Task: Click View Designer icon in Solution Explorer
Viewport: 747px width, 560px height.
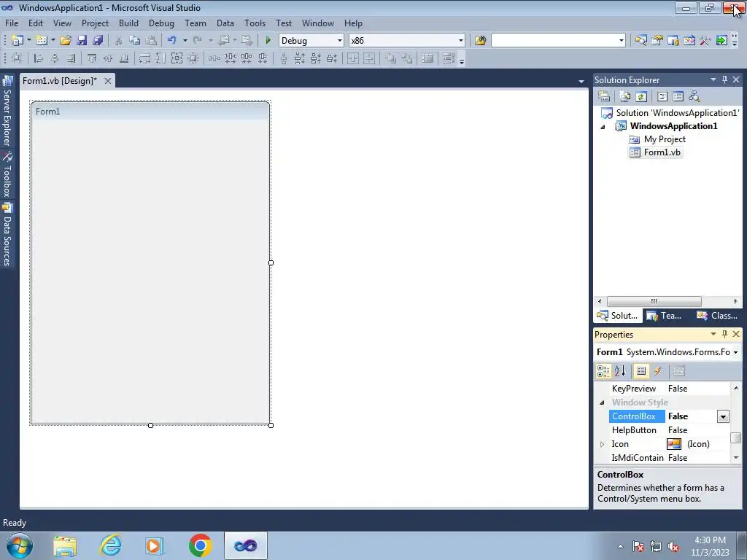Action: tap(678, 97)
